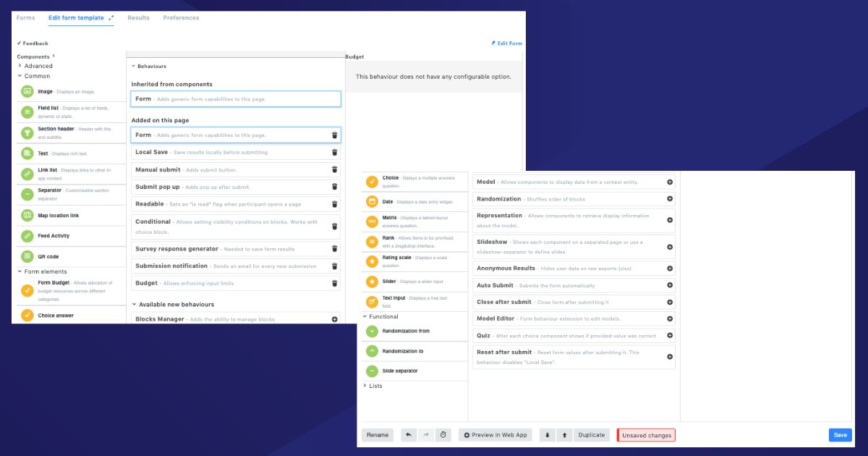Viewport: 868px width, 456px height.
Task: Click the move down arrow button
Action: [548, 435]
